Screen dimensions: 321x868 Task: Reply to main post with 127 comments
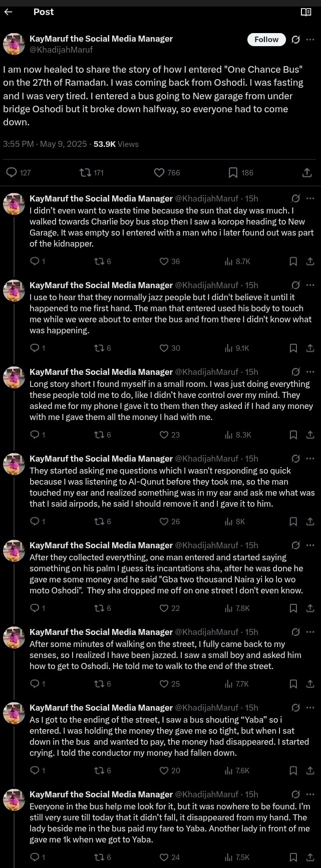click(x=12, y=172)
